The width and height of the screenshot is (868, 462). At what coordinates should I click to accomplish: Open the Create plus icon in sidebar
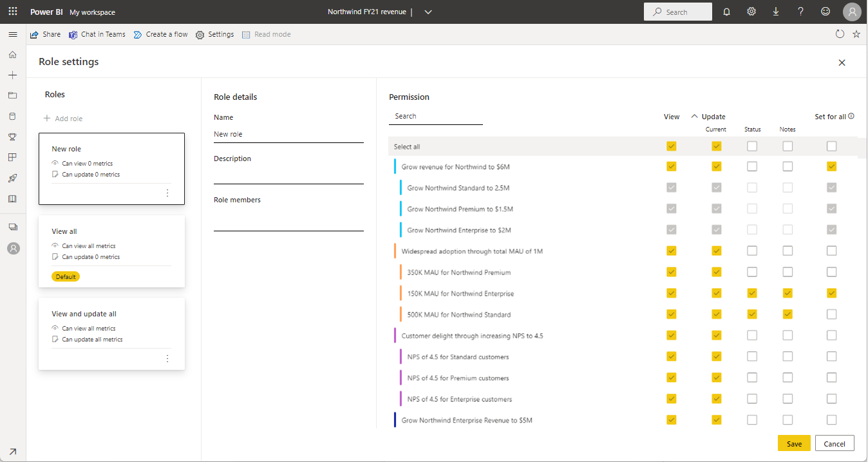tap(12, 75)
